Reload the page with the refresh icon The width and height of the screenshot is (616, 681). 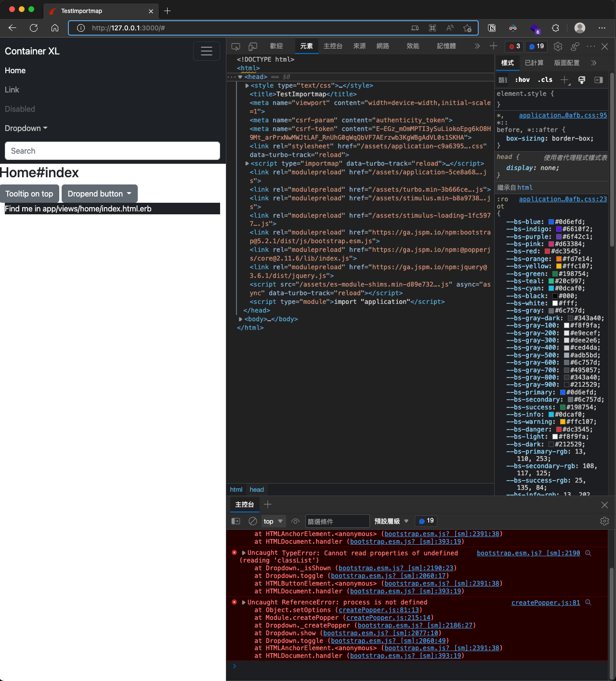click(x=34, y=28)
